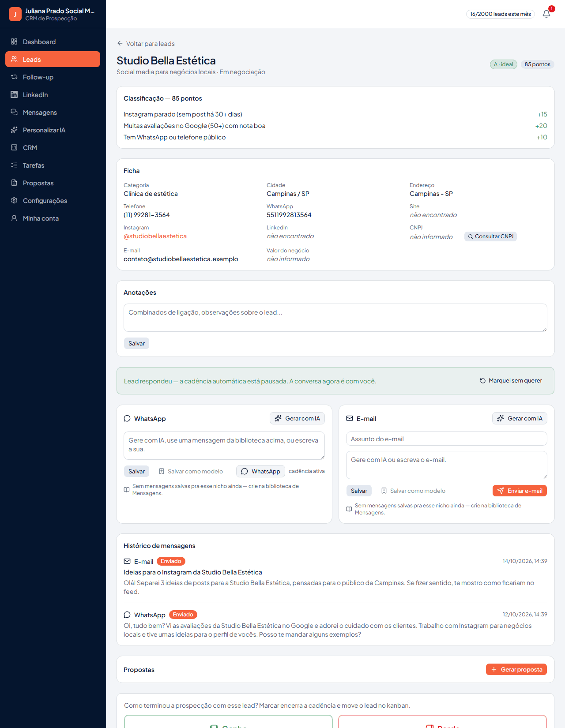Screen dimensions: 565x728
Task: Click the undo icon beside Marquei sem querer
Action: point(483,381)
